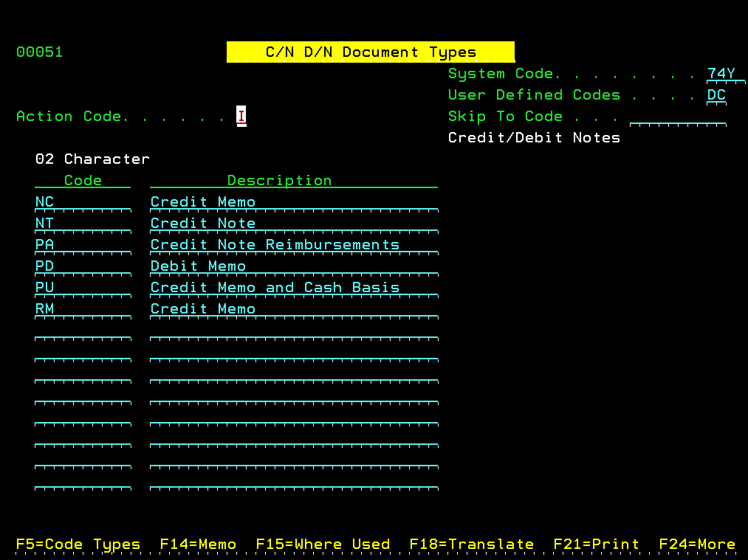Click the System Code field showing 74Y
Viewport: 748px width, 560px height.
[726, 74]
